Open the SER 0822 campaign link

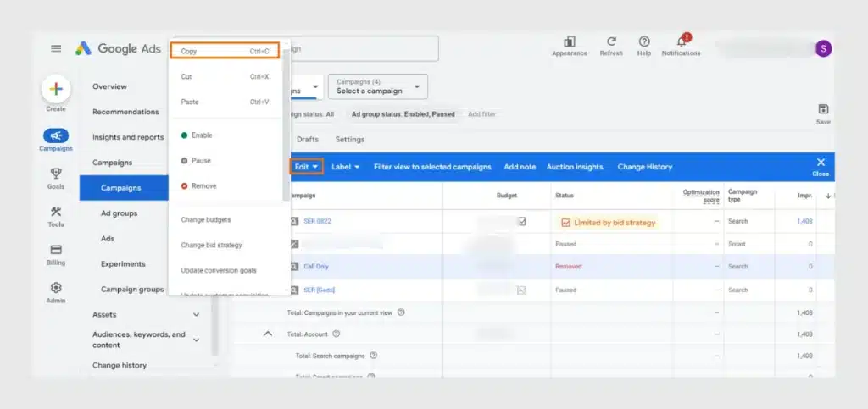pos(317,221)
